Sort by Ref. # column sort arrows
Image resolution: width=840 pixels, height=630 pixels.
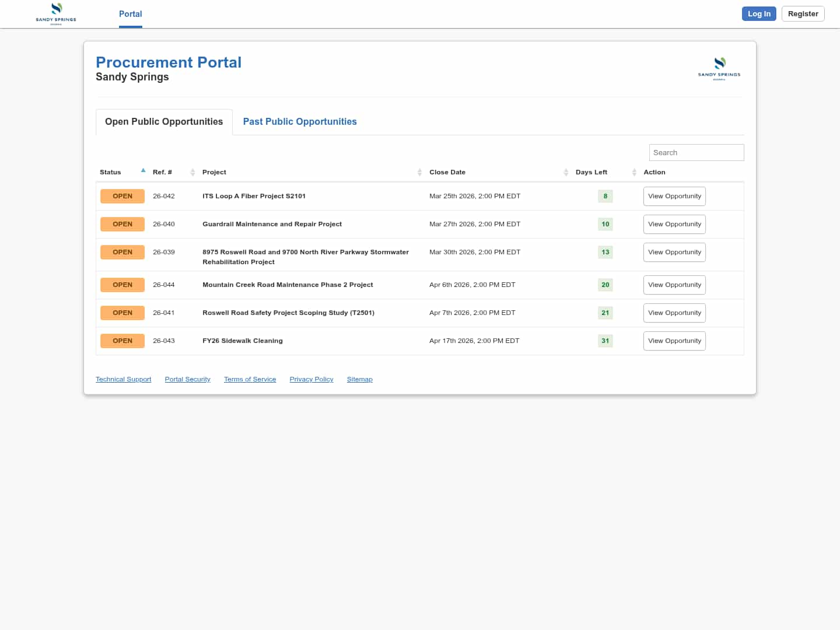tap(192, 172)
